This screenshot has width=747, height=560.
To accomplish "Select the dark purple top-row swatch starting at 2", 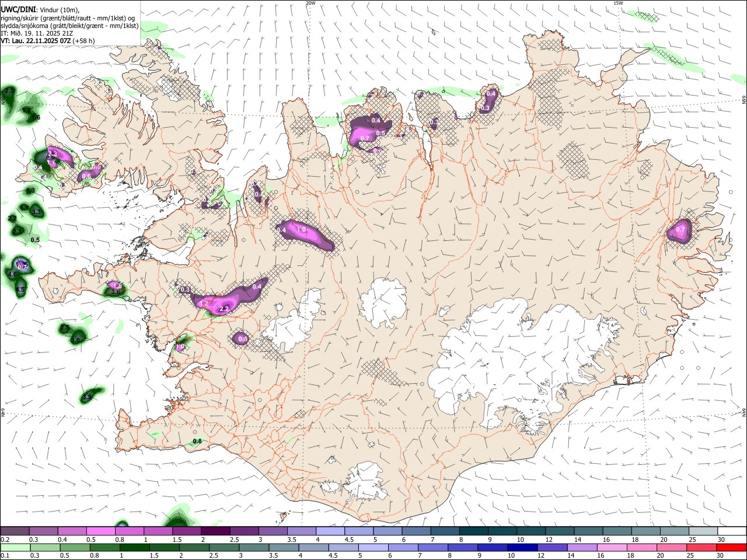I will coord(215,531).
